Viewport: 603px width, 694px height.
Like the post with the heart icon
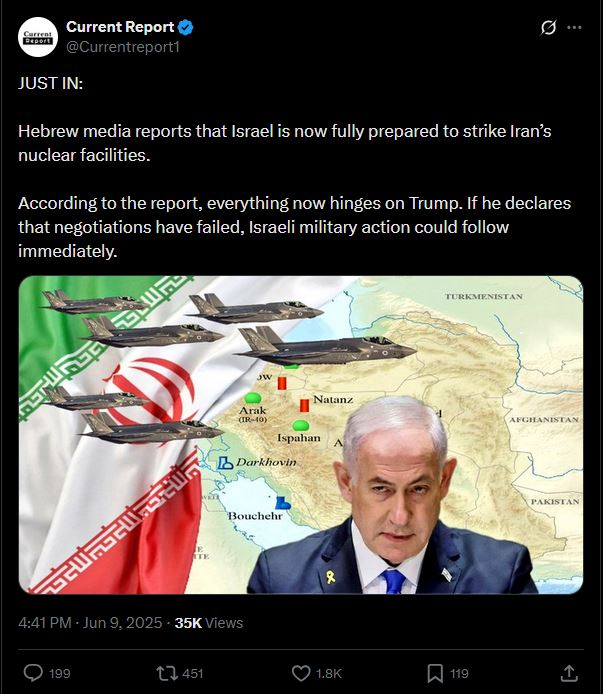(x=301, y=673)
